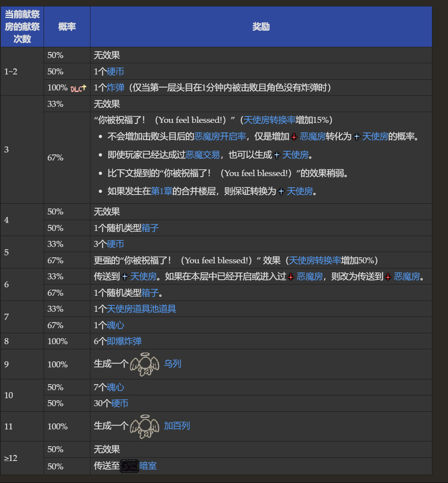The width and height of the screenshot is (448, 483).
Task: Click the devil room icon after '则改为传送到'
Action: pyautogui.click(x=388, y=277)
